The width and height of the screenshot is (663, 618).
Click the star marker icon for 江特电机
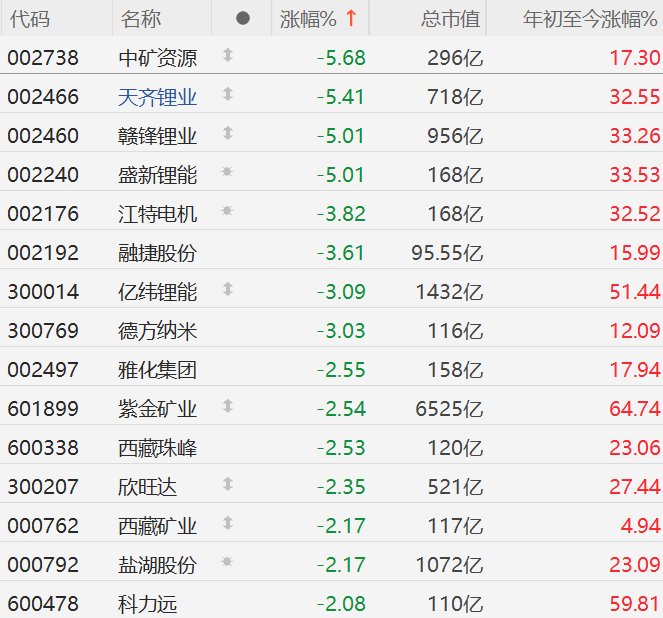point(227,211)
